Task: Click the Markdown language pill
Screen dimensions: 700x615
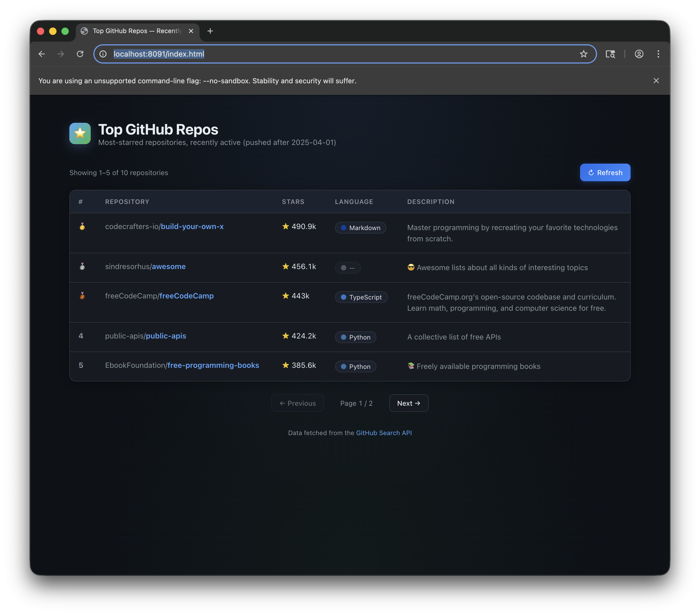Action: tap(360, 227)
